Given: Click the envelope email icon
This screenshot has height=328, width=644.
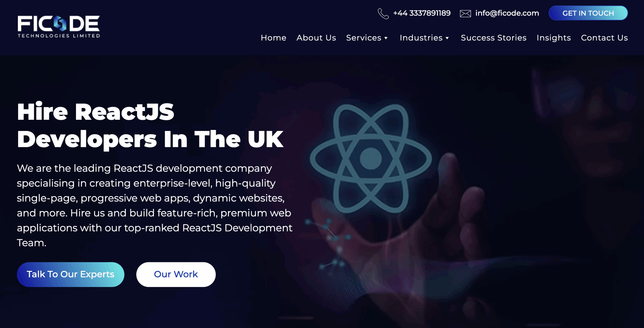Looking at the screenshot, I should click(465, 14).
